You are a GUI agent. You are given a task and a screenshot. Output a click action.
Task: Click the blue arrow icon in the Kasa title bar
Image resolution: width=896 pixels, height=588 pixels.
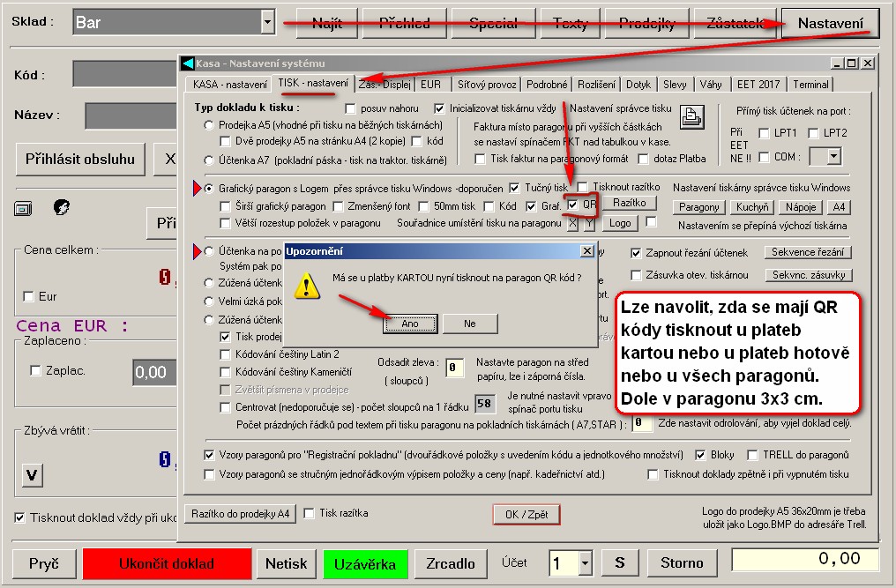188,63
